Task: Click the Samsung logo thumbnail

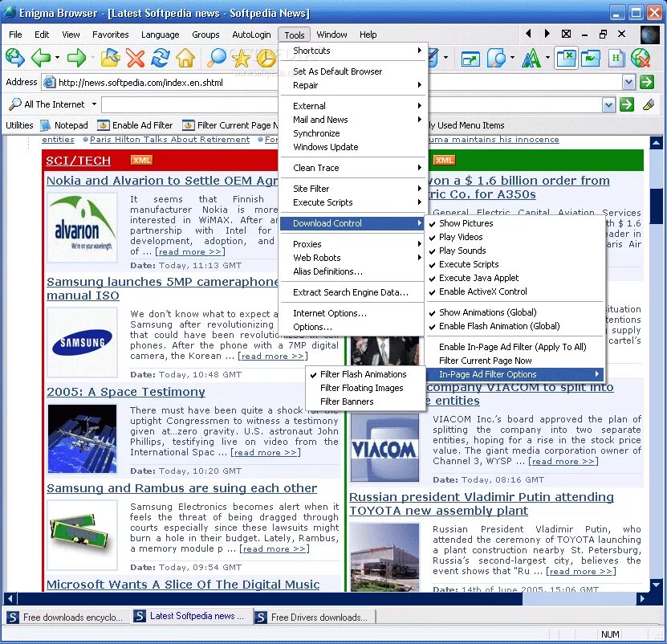Action: (82, 343)
